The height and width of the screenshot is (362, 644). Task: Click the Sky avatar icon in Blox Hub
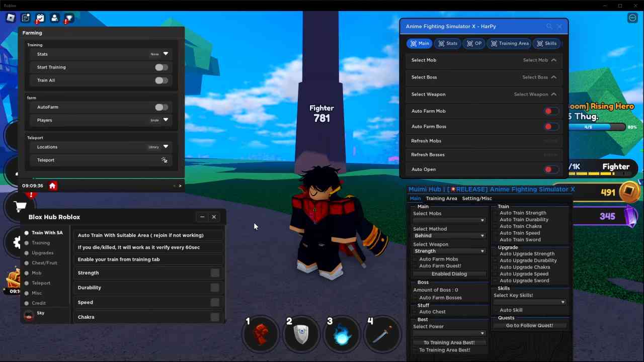[29, 315]
